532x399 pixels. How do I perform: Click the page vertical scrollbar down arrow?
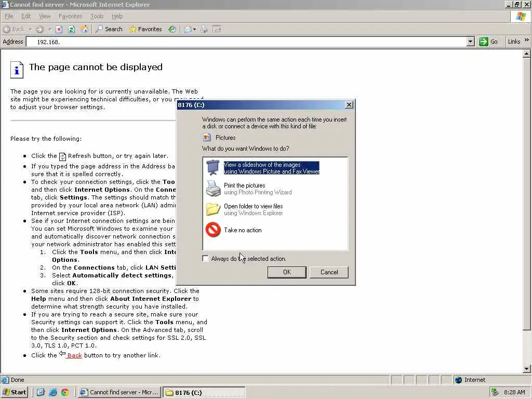(x=527, y=369)
